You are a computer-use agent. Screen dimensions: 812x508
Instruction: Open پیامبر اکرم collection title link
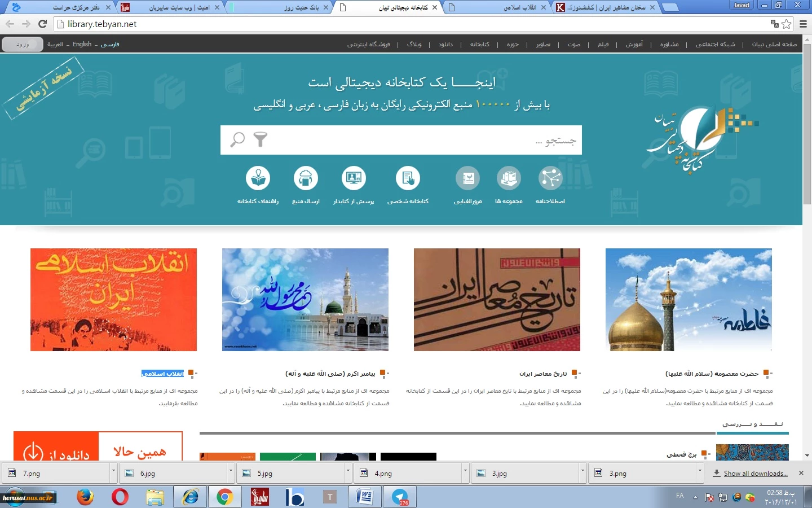pos(330,374)
